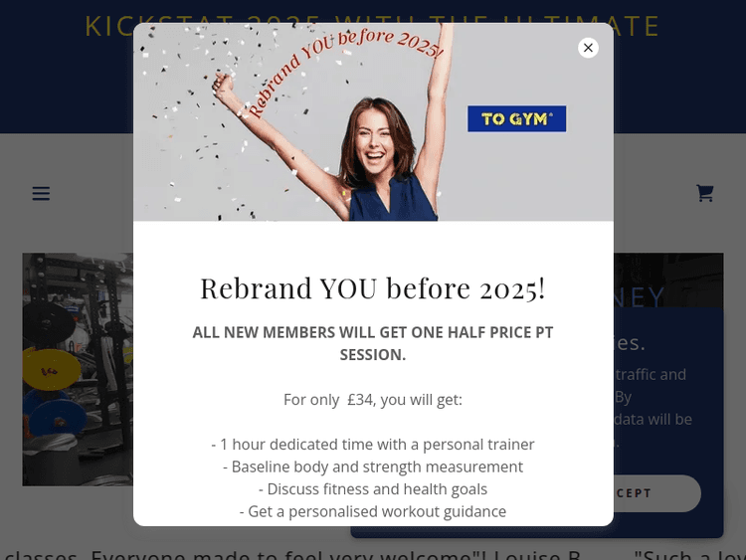The height and width of the screenshot is (560, 746).
Task: Click 'Get a personalised workout guidance' line
Action: (x=373, y=511)
